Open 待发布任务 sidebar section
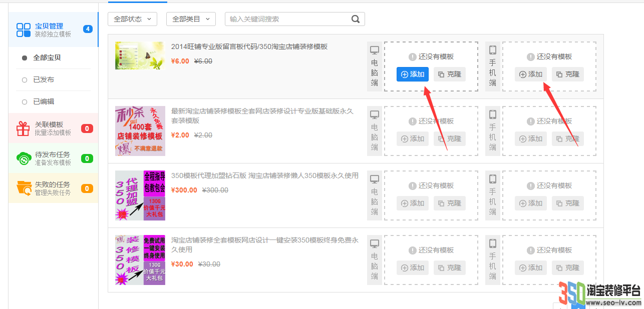Image resolution: width=644 pixels, height=309 pixels. (53, 158)
